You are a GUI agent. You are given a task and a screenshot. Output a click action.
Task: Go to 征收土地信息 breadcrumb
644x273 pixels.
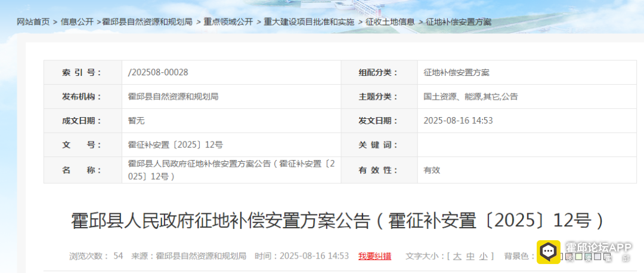[x=390, y=22]
